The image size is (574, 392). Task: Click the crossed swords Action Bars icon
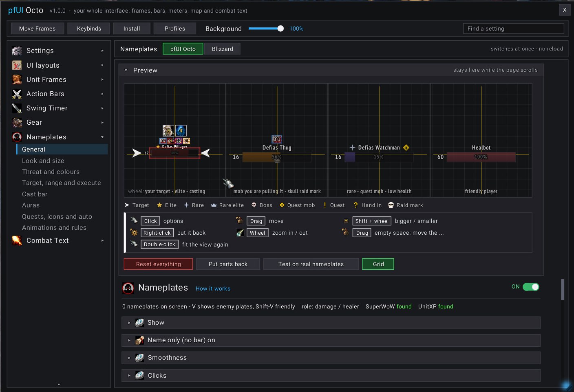pyautogui.click(x=17, y=94)
